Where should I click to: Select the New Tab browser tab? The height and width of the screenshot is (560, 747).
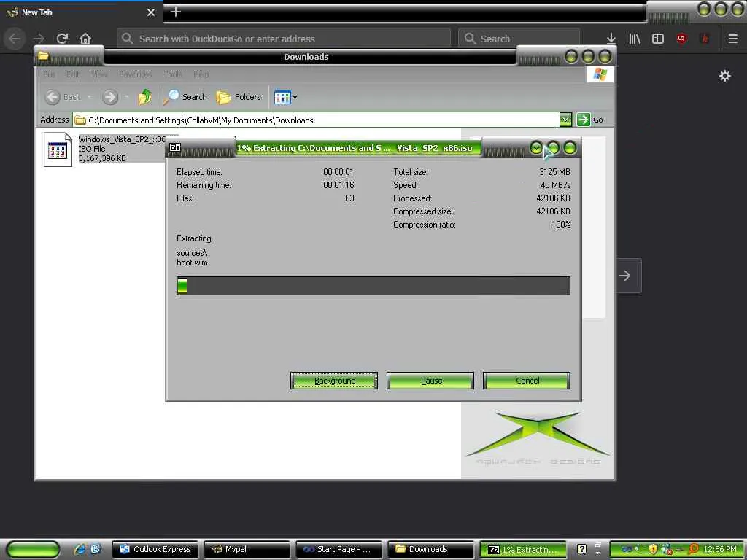[76, 12]
